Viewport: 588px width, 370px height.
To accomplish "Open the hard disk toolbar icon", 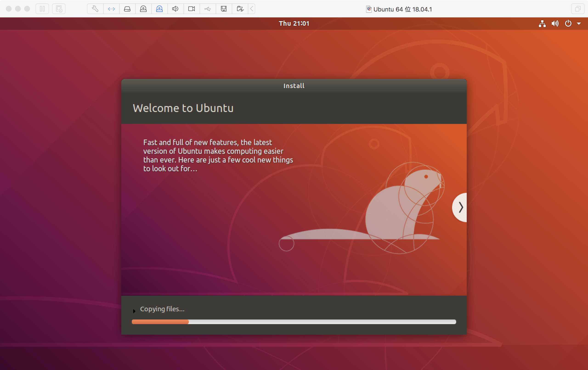I will [x=127, y=9].
